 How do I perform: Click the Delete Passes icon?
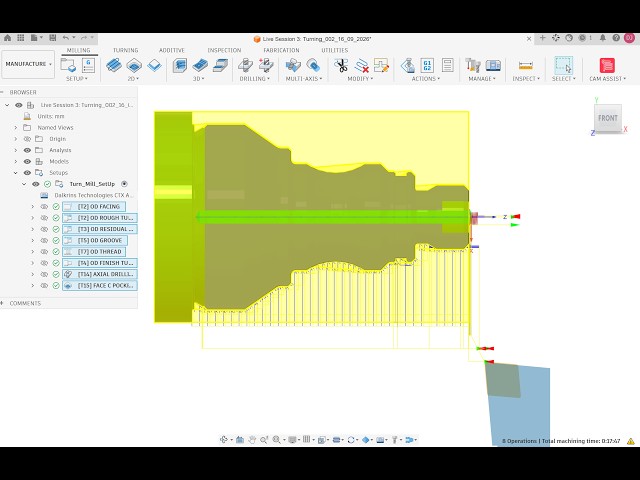[x=361, y=65]
